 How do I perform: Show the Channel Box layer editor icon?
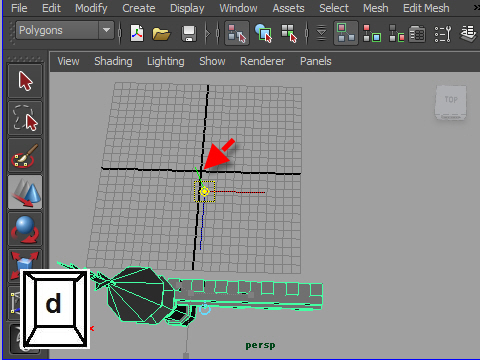[x=469, y=34]
